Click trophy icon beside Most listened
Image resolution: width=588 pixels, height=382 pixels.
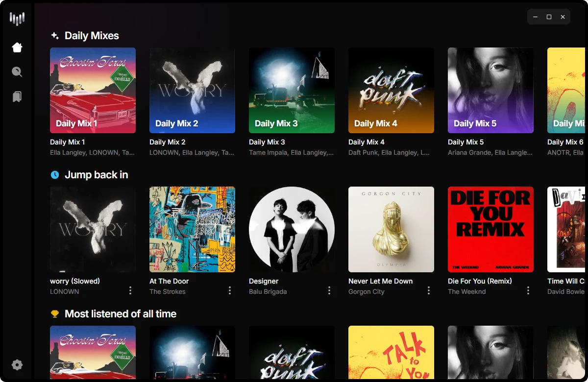[x=55, y=314]
